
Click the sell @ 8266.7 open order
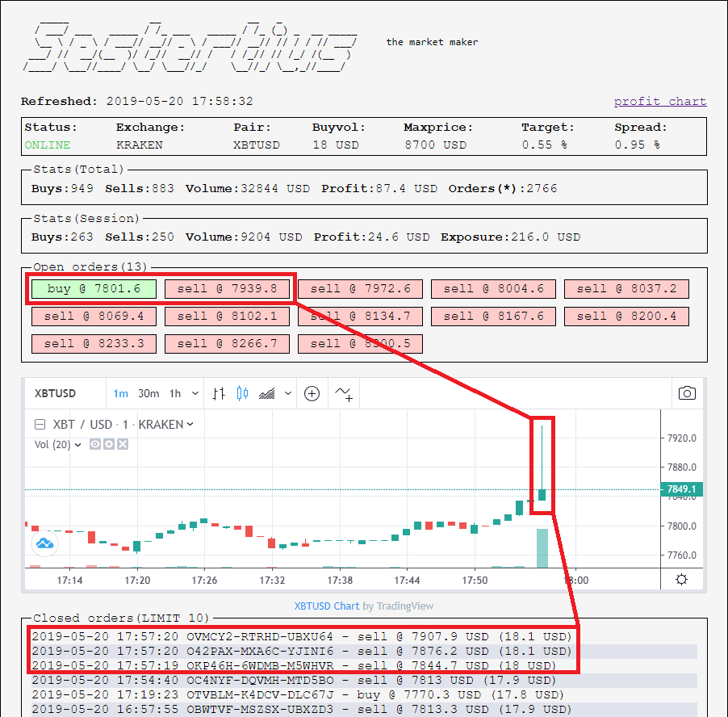[227, 344]
